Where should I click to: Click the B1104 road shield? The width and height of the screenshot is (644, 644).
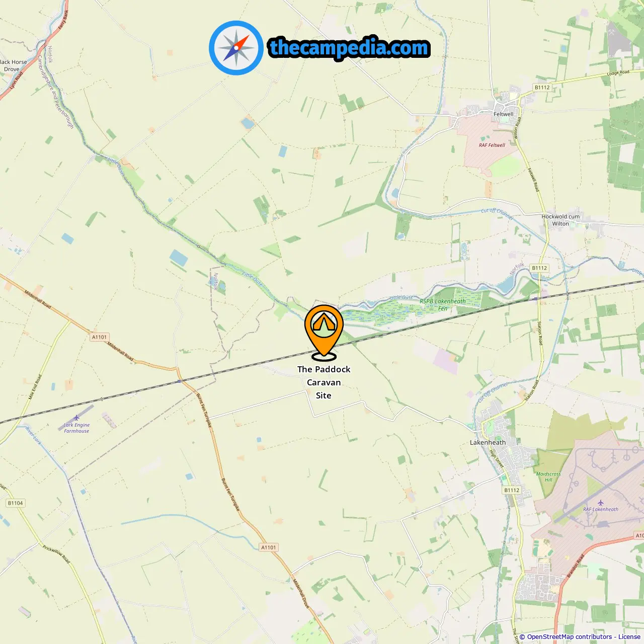pyautogui.click(x=16, y=503)
